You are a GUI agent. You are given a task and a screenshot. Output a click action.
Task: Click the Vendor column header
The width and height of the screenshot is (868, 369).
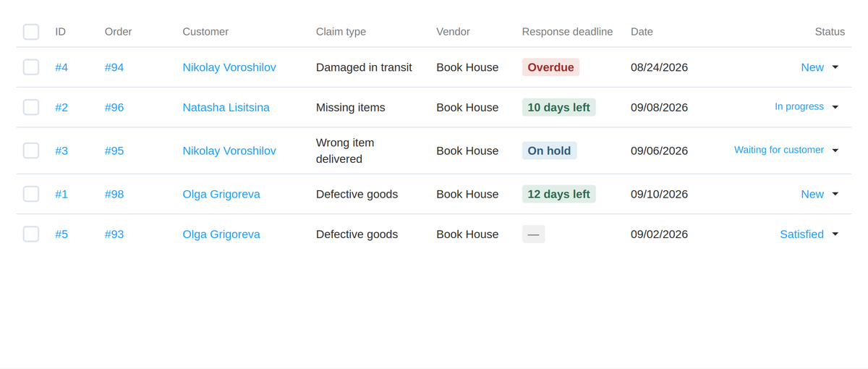[x=453, y=32]
